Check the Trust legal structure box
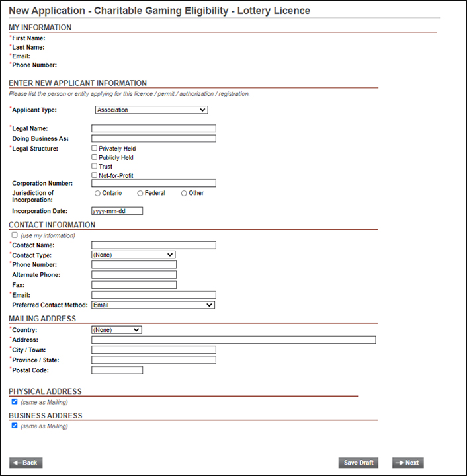The image size is (467, 476). click(x=95, y=166)
